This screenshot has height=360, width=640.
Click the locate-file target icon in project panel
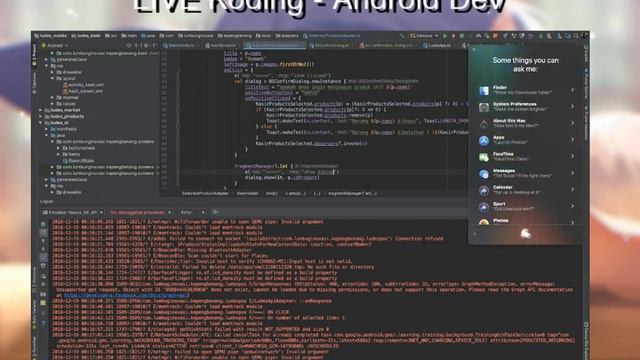129,45
